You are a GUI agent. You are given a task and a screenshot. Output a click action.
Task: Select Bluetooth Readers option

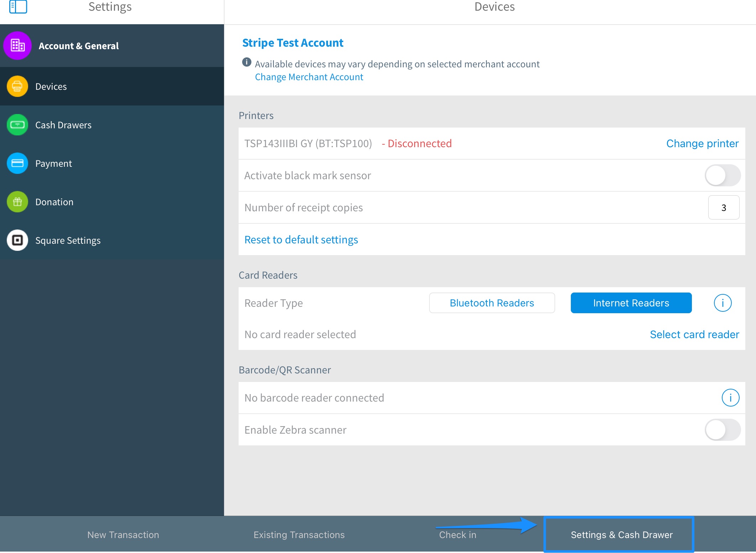(492, 303)
